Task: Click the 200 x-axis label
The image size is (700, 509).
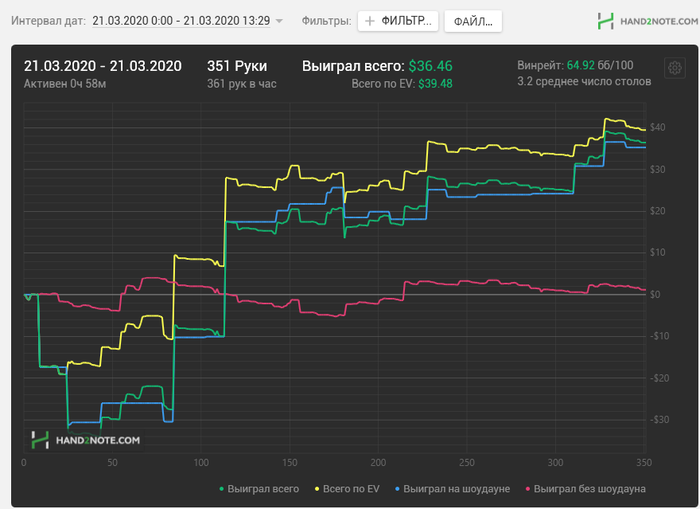Action: click(x=378, y=463)
